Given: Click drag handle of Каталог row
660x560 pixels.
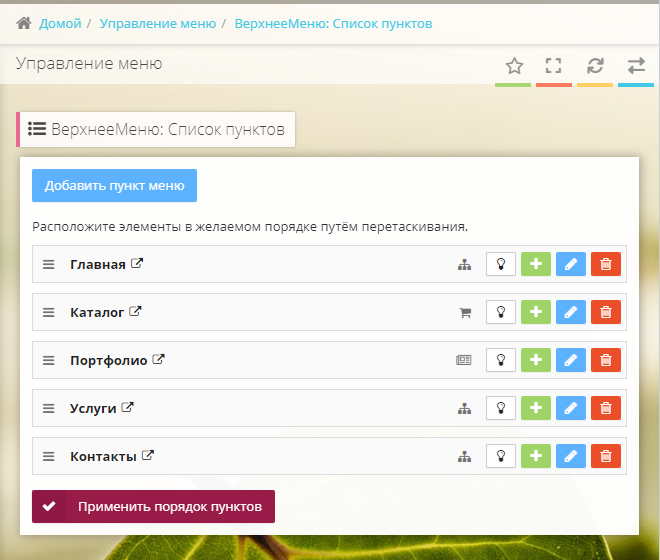Looking at the screenshot, I should point(48,312).
